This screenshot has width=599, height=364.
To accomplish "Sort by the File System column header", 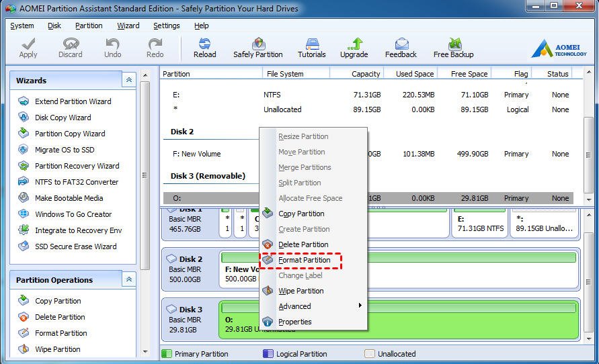I will (x=296, y=74).
